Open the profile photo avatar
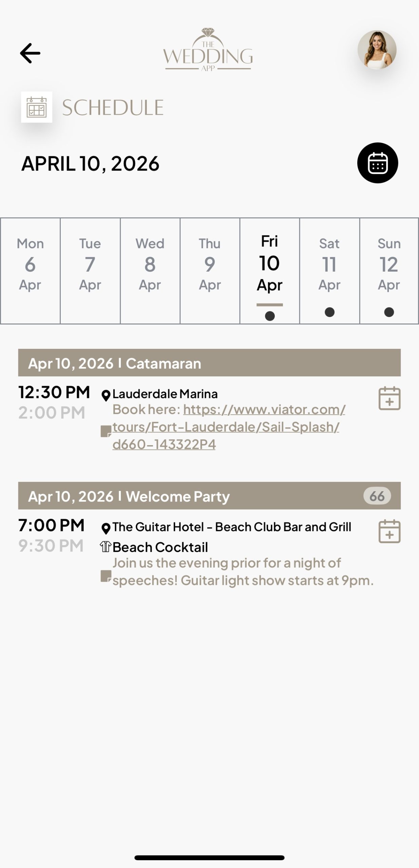 [x=377, y=50]
